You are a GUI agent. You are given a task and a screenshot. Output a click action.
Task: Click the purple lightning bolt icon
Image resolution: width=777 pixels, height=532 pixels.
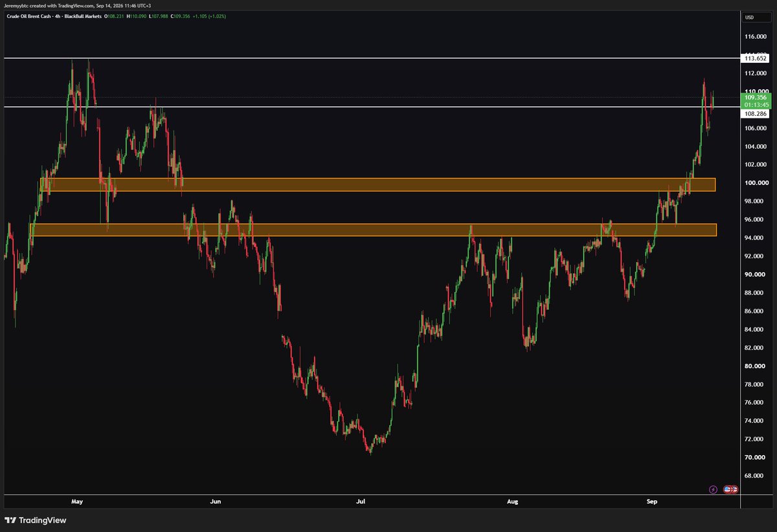pos(714,489)
